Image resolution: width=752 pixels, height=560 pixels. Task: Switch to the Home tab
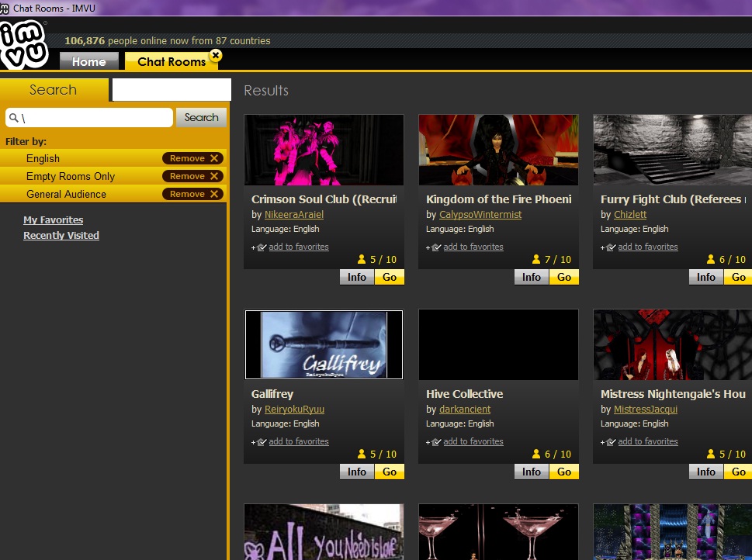pyautogui.click(x=88, y=62)
